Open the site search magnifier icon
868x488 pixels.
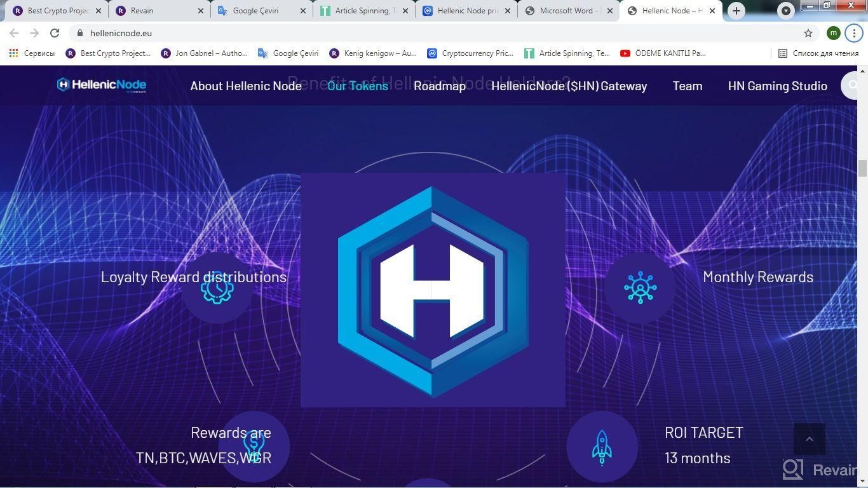(x=853, y=85)
